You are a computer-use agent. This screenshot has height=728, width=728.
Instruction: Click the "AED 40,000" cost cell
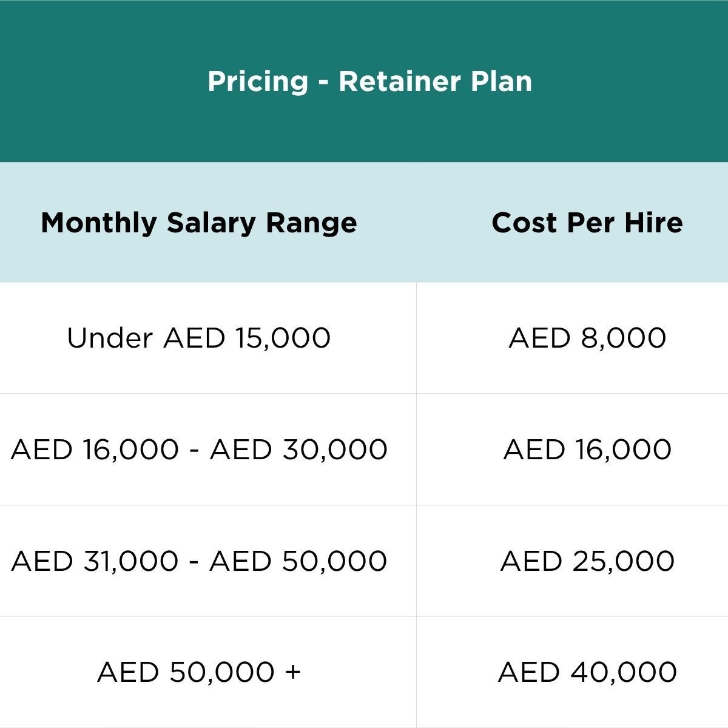coord(587,672)
